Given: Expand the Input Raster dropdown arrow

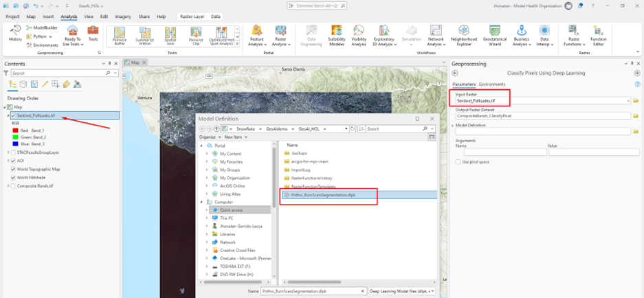Looking at the screenshot, I should click(x=628, y=100).
